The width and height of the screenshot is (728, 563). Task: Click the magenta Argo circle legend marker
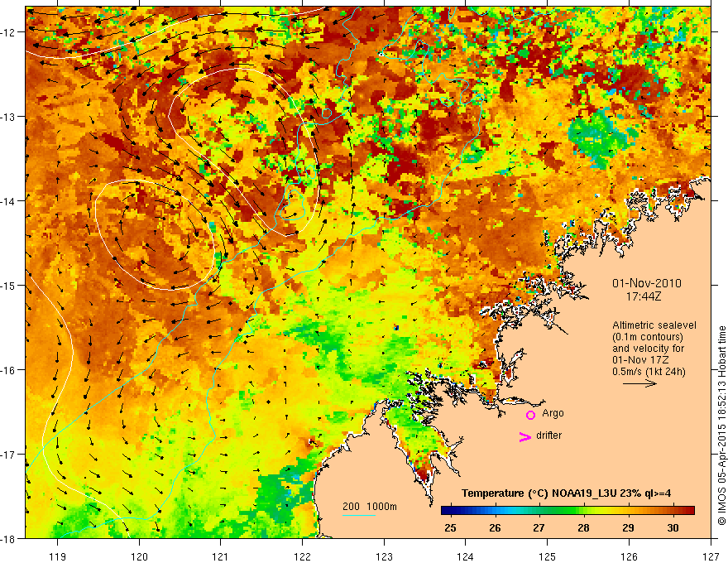coord(530,415)
